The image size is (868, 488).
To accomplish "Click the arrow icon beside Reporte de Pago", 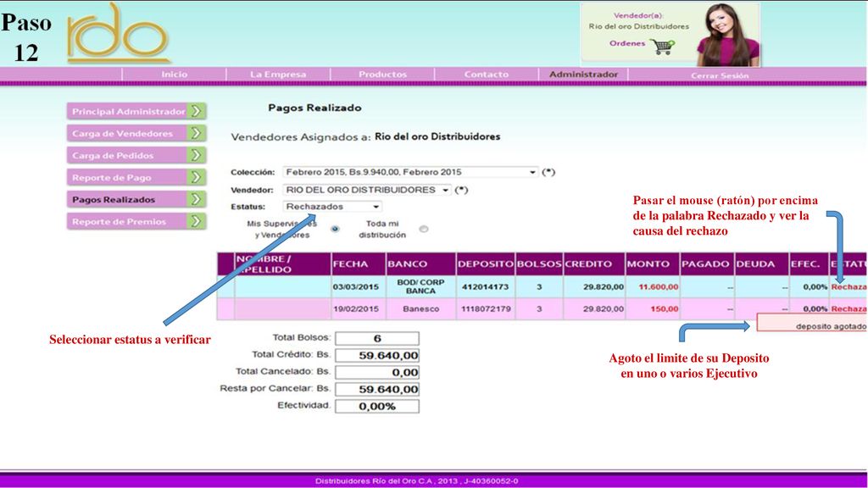I will (x=196, y=178).
